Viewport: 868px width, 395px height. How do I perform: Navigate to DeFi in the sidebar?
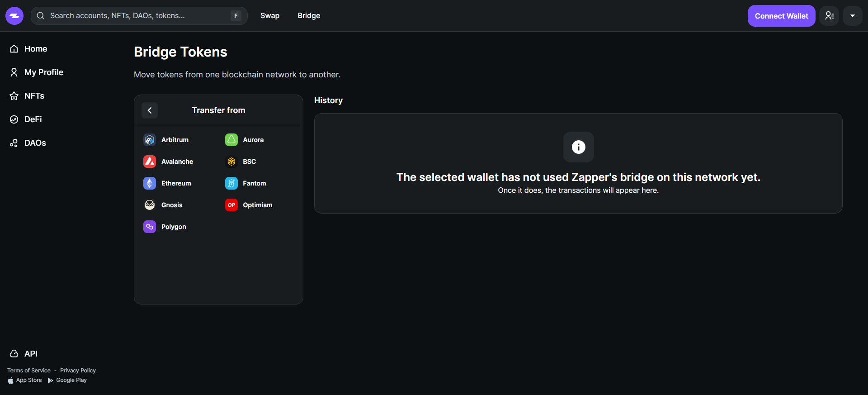[33, 119]
